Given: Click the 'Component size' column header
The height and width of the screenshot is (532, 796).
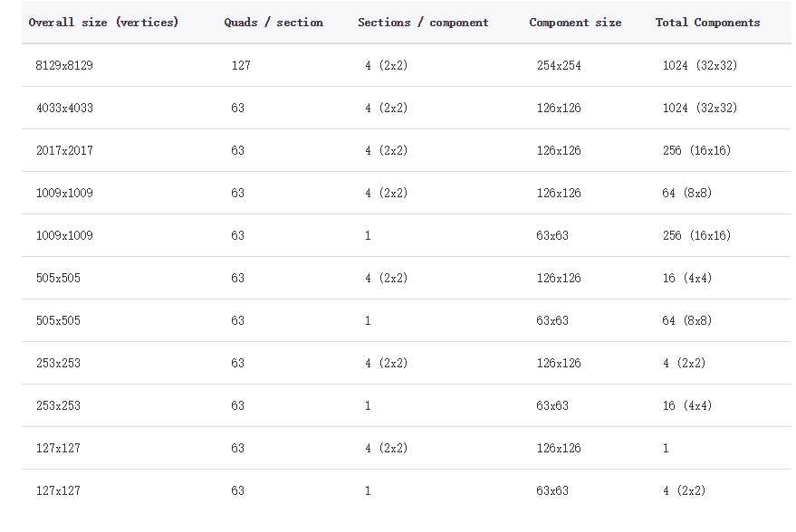Looking at the screenshot, I should click(x=575, y=23).
